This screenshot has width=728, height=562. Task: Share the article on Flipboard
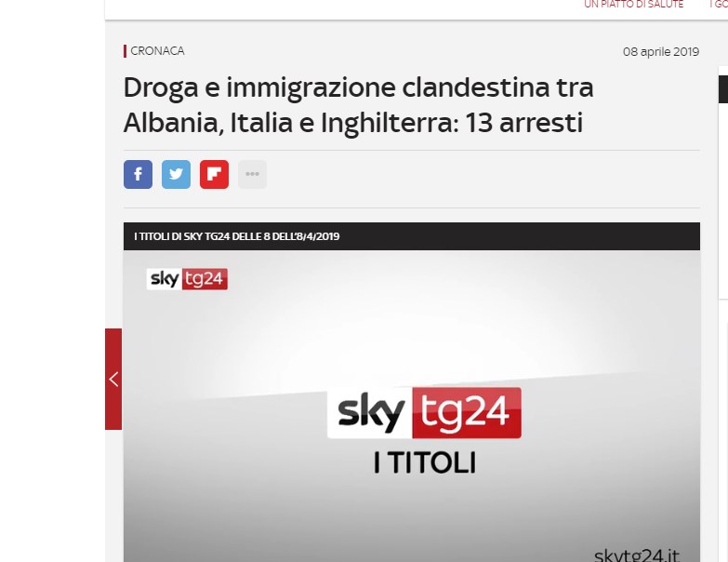click(x=214, y=174)
